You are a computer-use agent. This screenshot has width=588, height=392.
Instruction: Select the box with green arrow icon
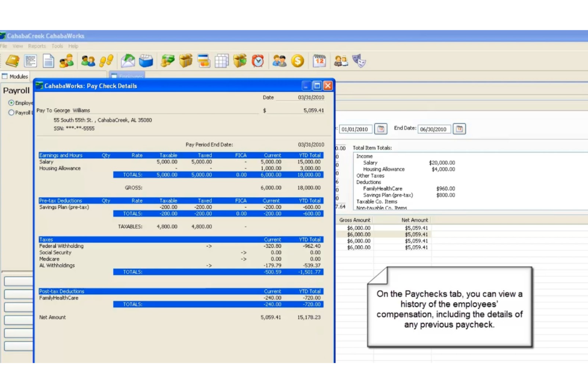[240, 61]
